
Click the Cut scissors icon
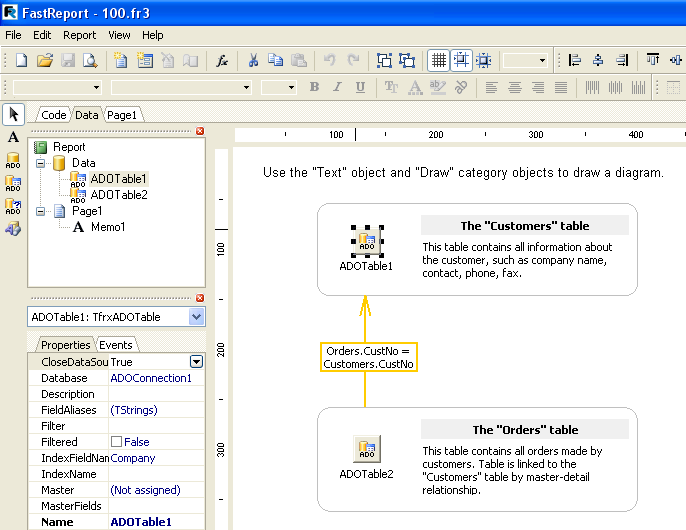pyautogui.click(x=254, y=61)
